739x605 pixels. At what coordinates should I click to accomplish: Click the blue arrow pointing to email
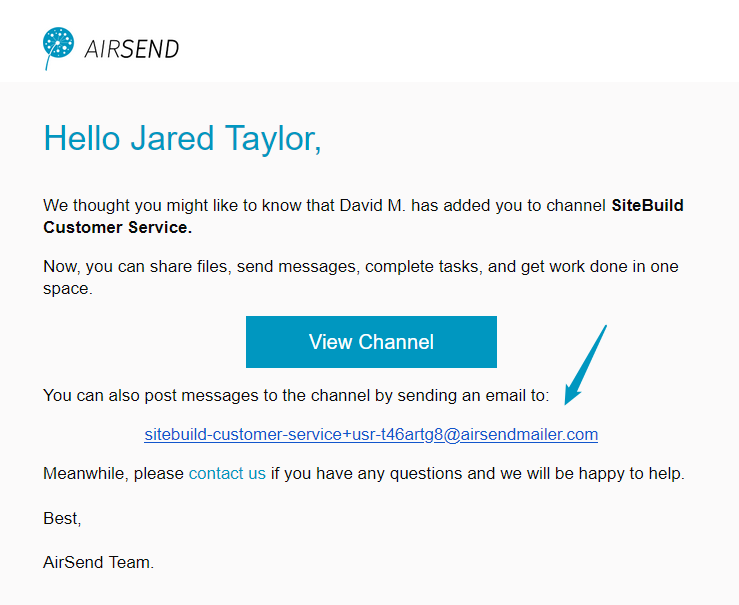coord(585,365)
